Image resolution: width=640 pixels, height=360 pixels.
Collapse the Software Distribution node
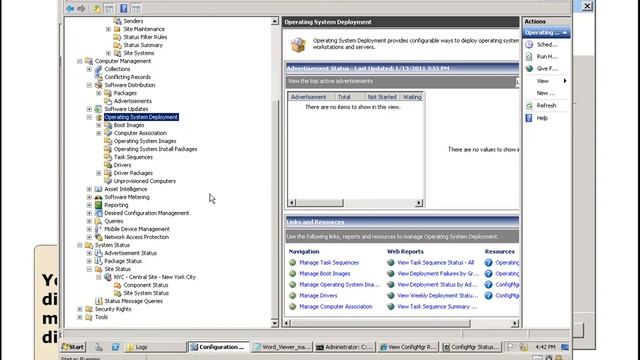(x=89, y=85)
